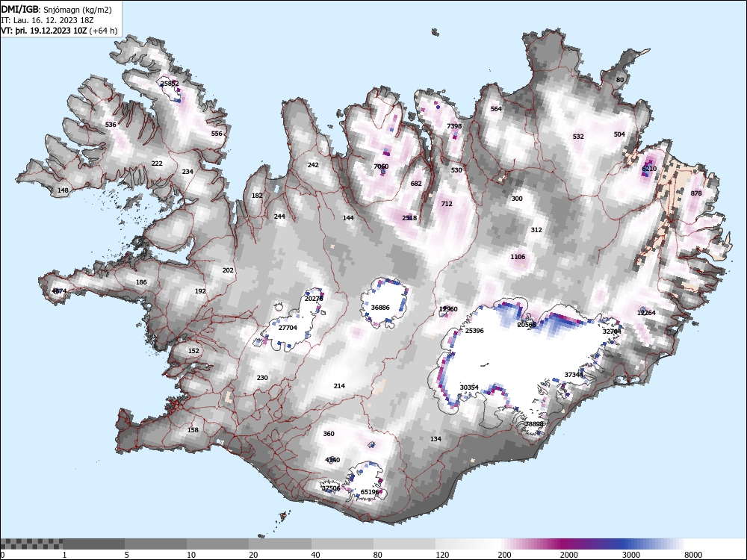Click the 244 value label

[x=279, y=217]
